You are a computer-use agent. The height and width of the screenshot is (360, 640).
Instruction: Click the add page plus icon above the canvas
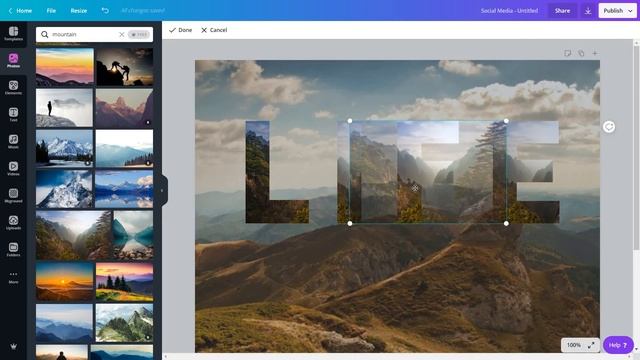pyautogui.click(x=595, y=53)
